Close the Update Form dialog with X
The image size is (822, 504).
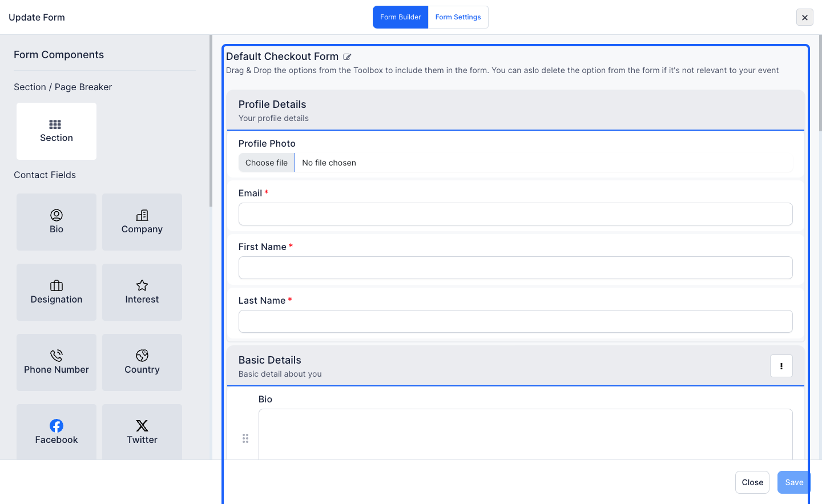pyautogui.click(x=805, y=17)
